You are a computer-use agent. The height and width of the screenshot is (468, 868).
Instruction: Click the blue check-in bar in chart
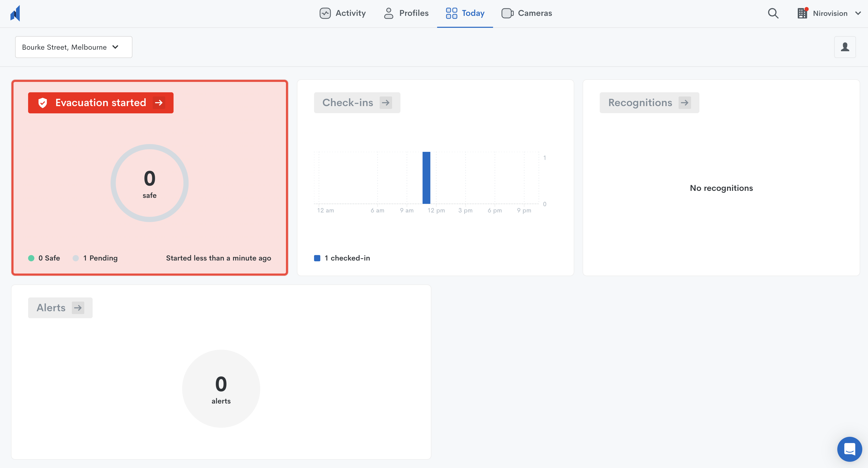(x=426, y=178)
